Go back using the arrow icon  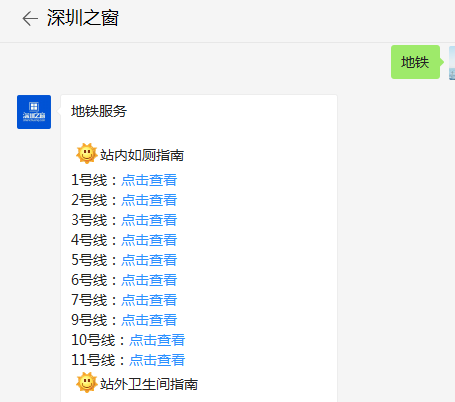click(x=30, y=18)
